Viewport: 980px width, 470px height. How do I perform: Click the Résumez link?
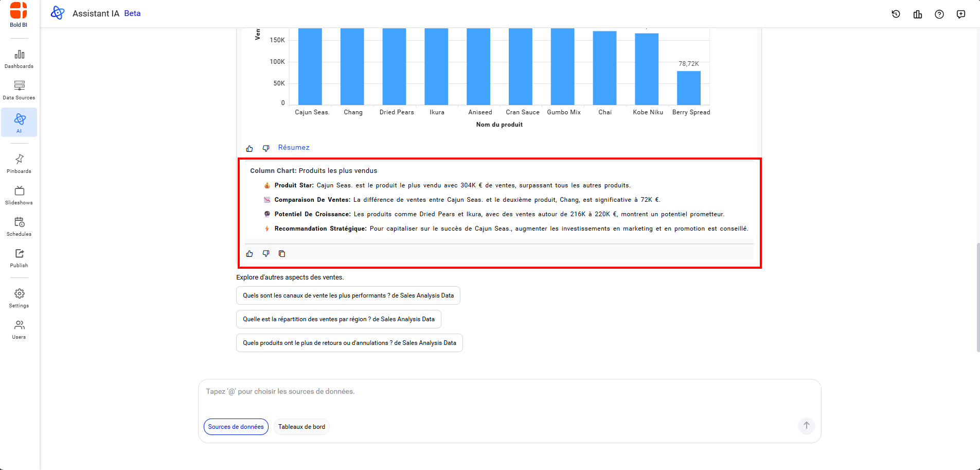tap(294, 148)
